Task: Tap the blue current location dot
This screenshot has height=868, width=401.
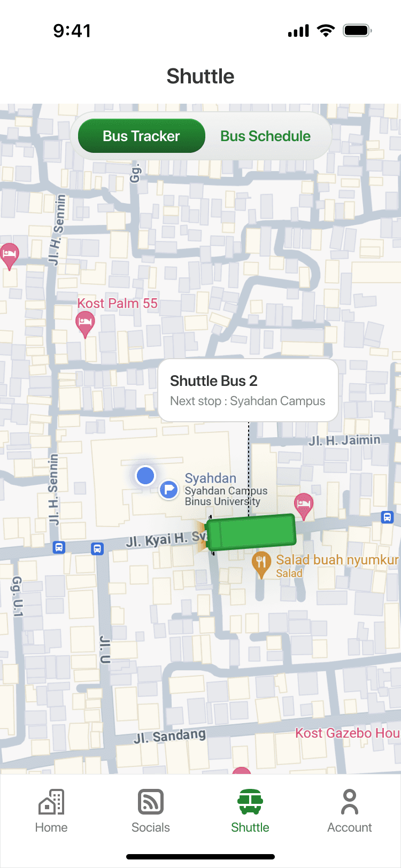Action: click(x=145, y=475)
